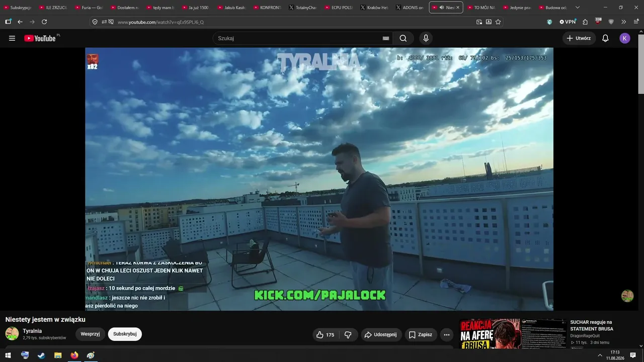Show hidden system tray icons
The height and width of the screenshot is (362, 644).
(600, 355)
